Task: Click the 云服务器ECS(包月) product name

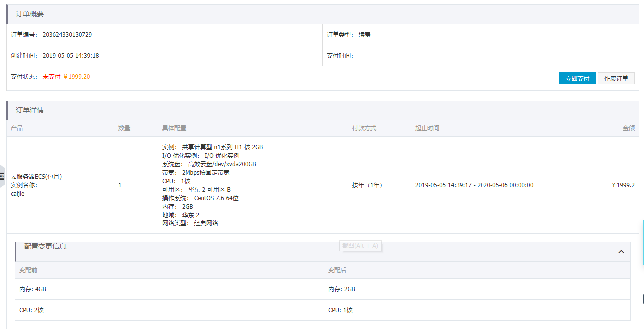Action: pyautogui.click(x=36, y=176)
